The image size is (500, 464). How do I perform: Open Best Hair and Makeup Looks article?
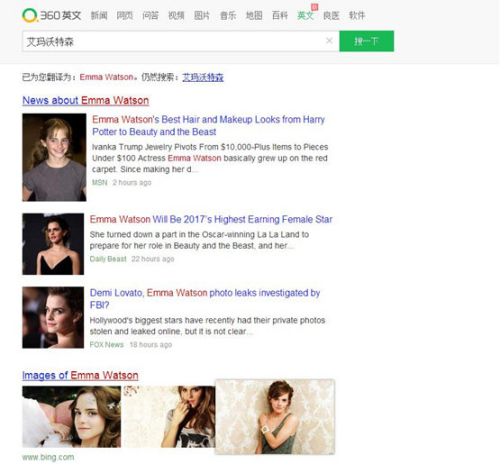208,125
